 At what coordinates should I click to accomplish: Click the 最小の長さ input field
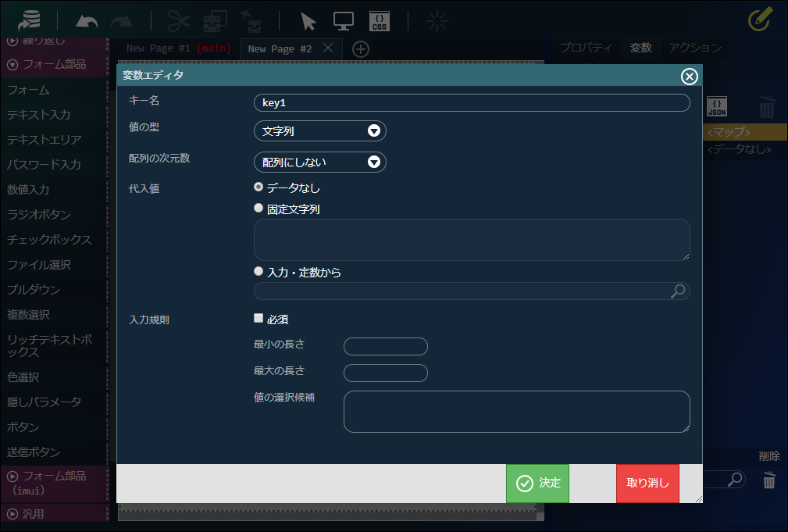[386, 346]
